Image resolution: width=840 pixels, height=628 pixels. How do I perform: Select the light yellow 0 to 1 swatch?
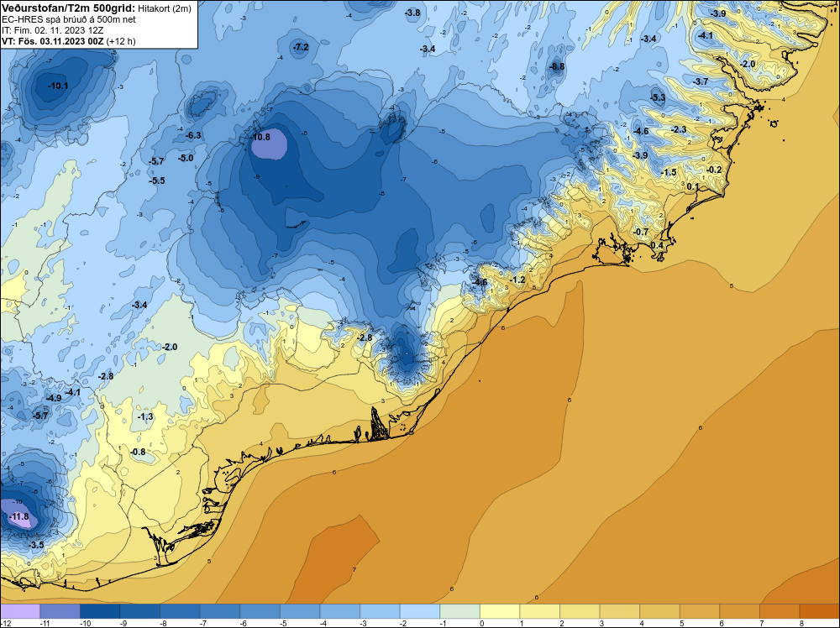500,611
